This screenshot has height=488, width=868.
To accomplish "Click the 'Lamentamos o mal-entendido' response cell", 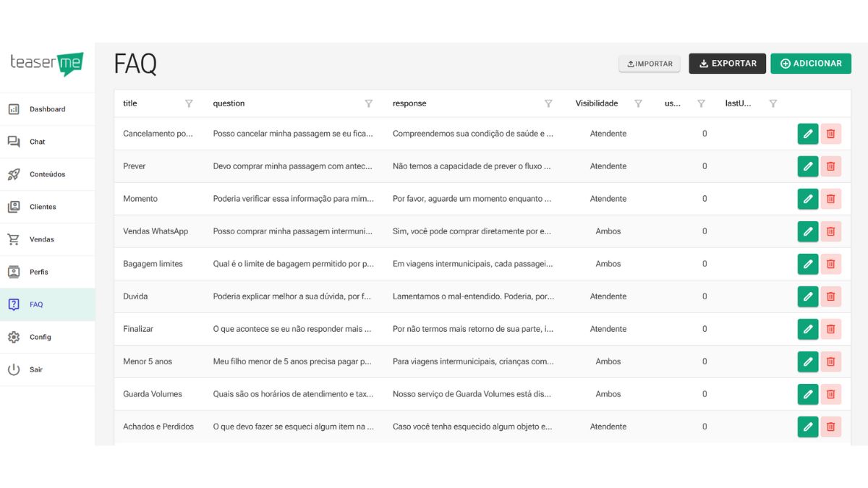I will (474, 296).
